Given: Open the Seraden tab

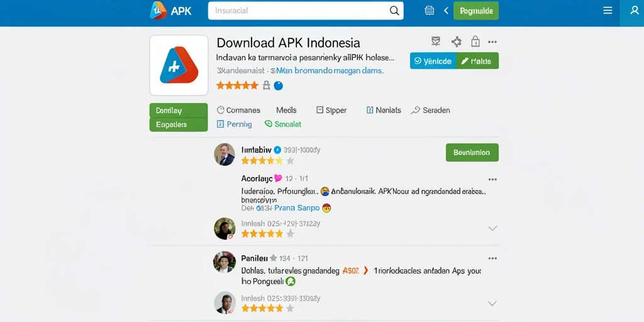Looking at the screenshot, I should pyautogui.click(x=430, y=110).
